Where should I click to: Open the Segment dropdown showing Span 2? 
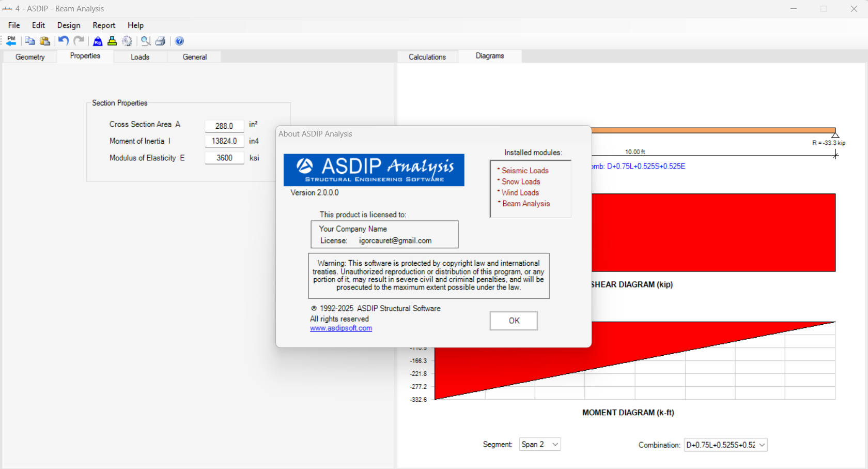pyautogui.click(x=539, y=444)
